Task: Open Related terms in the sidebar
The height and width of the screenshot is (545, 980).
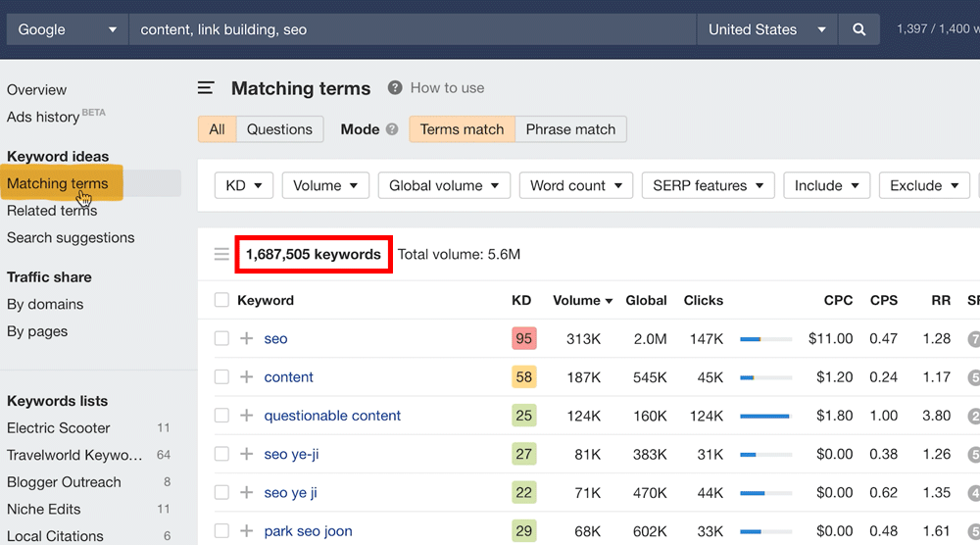Action: [x=52, y=211]
